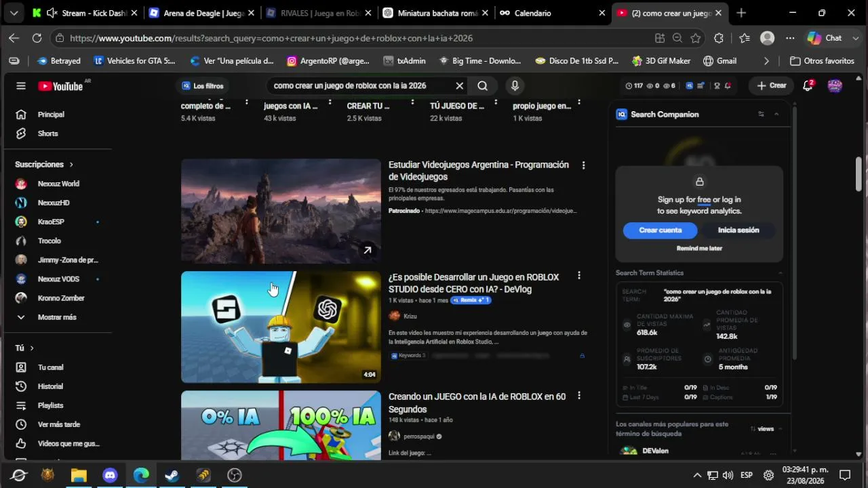
Task: Open the txAdmin bookmark
Action: [404, 61]
